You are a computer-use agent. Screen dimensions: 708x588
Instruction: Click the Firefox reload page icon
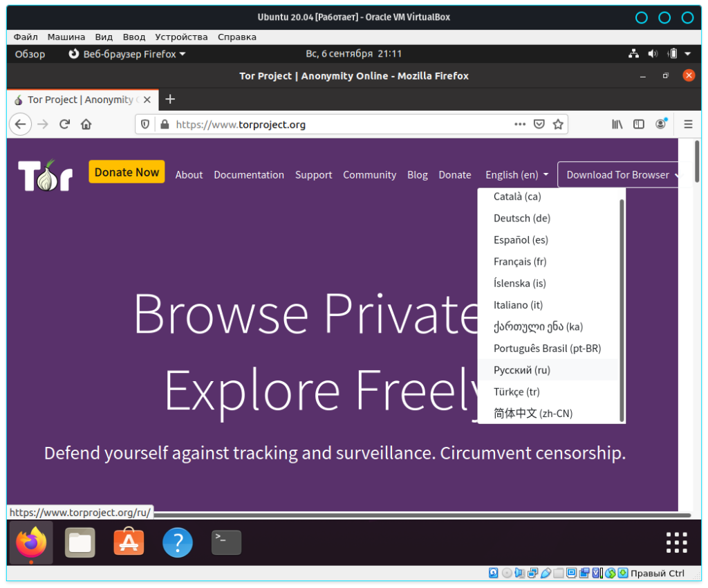[x=64, y=125]
